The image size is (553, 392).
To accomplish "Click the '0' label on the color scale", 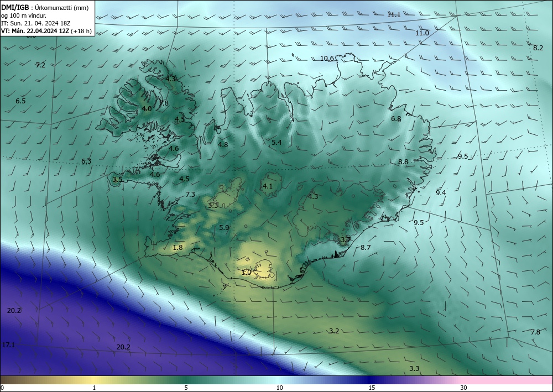I will click(x=2, y=388).
